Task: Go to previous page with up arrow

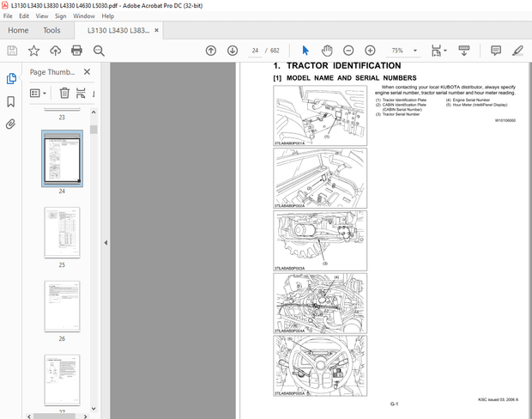Action: tap(211, 51)
